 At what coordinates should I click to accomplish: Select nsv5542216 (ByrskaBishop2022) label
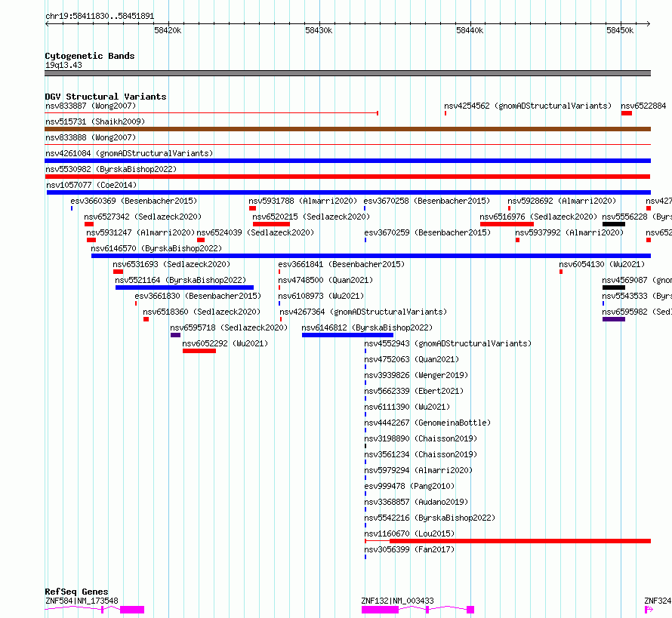[x=430, y=518]
